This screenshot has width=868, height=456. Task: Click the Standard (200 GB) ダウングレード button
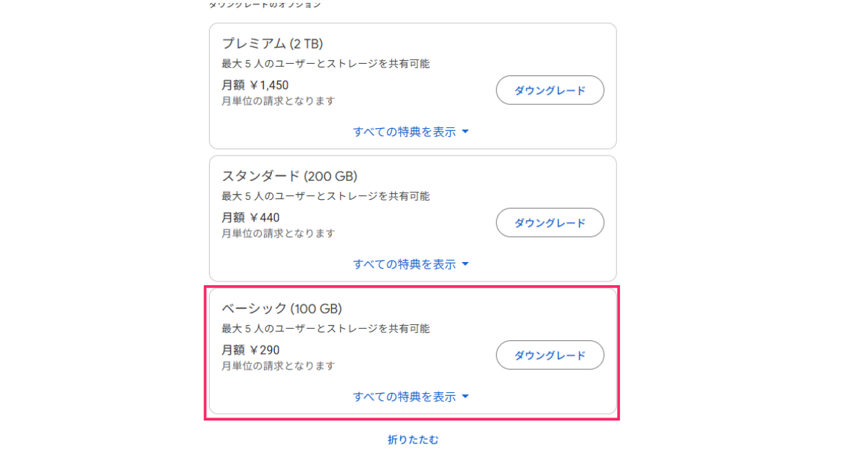tap(550, 223)
